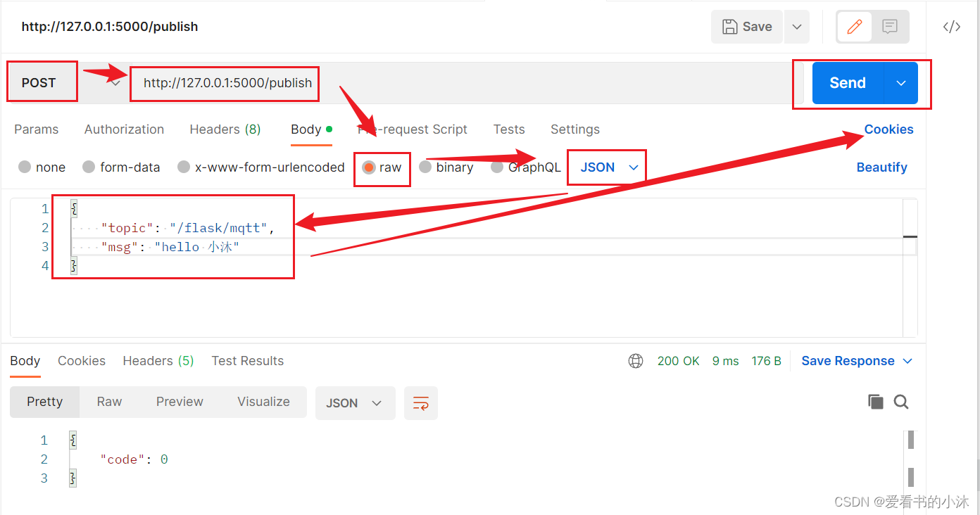This screenshot has height=515, width=980.
Task: Open the response JSON format dropdown
Action: pyautogui.click(x=355, y=403)
